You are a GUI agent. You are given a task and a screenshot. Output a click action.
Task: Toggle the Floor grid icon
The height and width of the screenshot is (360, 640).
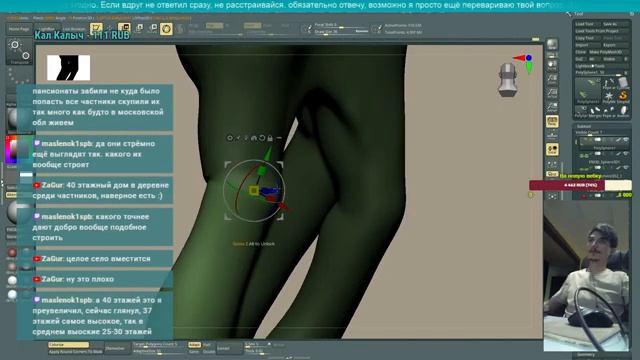coord(552,134)
